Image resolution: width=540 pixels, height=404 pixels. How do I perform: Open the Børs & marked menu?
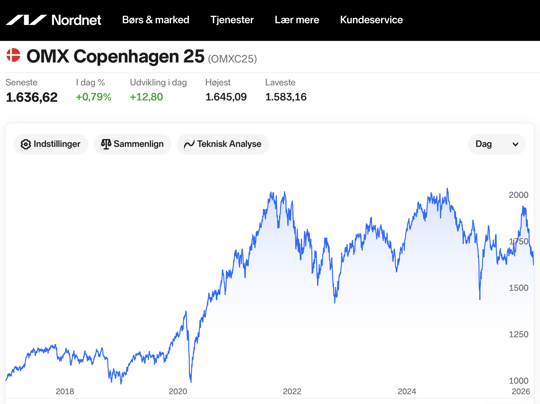[156, 20]
